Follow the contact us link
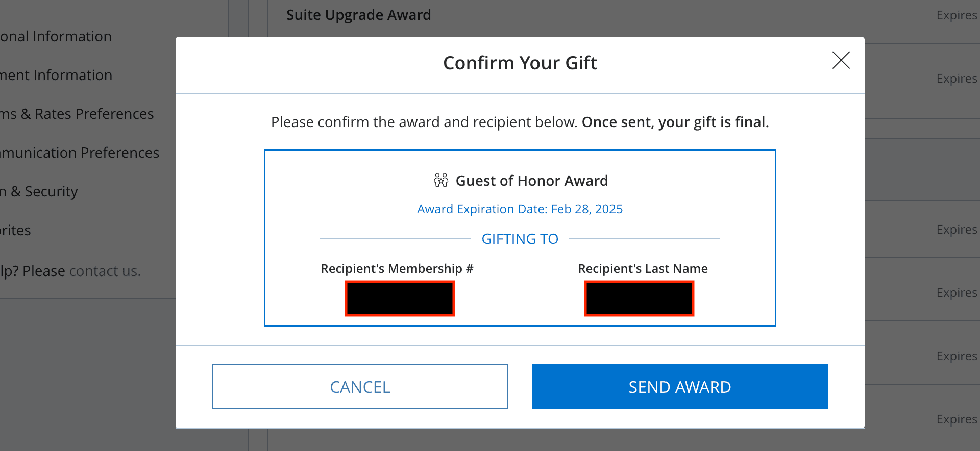 click(x=105, y=271)
